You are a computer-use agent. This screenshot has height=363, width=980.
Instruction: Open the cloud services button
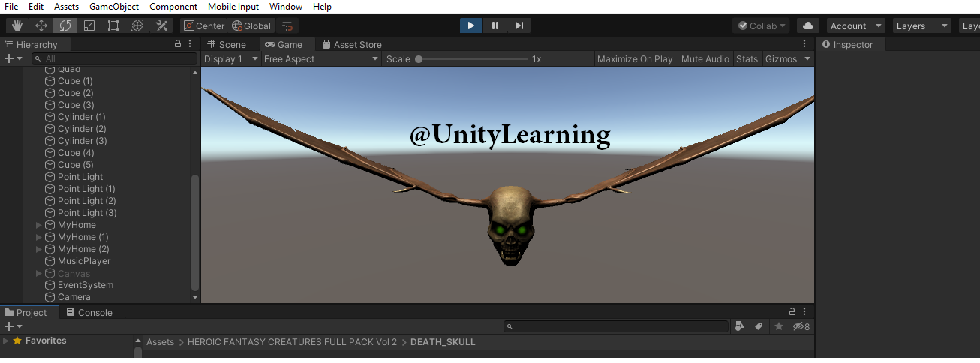pyautogui.click(x=807, y=25)
